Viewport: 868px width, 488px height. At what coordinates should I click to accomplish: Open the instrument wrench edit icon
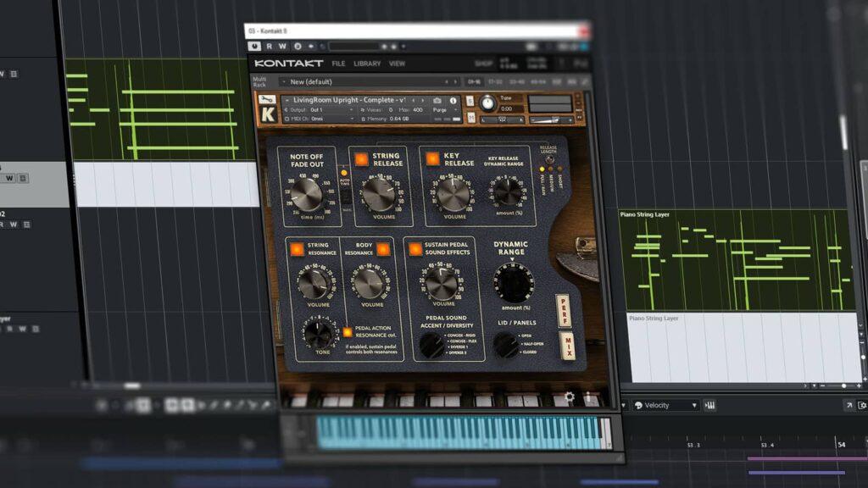[x=268, y=100]
